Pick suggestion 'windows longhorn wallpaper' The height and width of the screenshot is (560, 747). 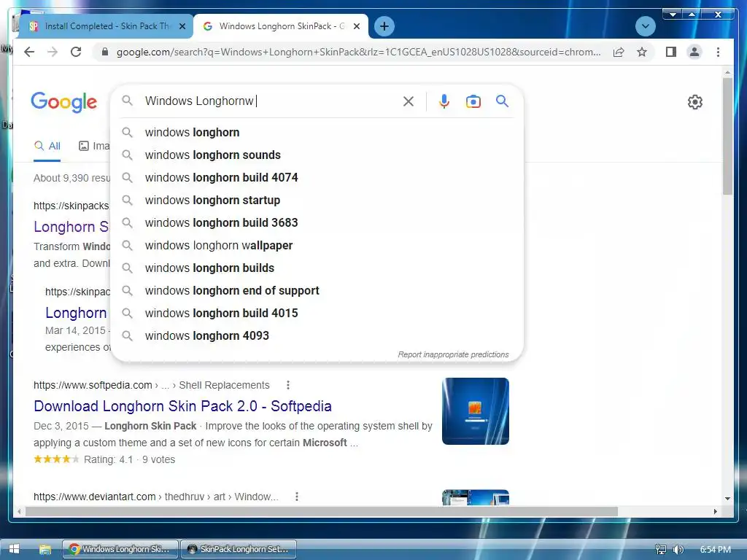tap(317, 245)
